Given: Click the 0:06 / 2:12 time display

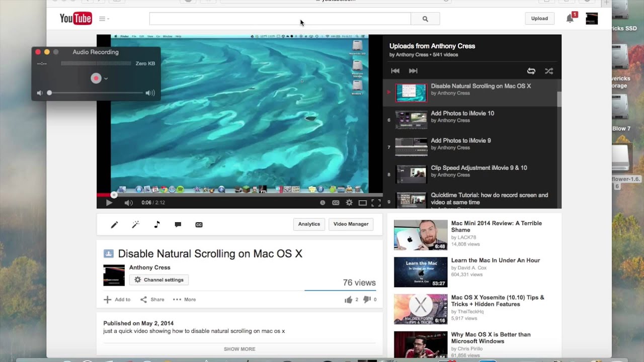Looking at the screenshot, I should [153, 203].
